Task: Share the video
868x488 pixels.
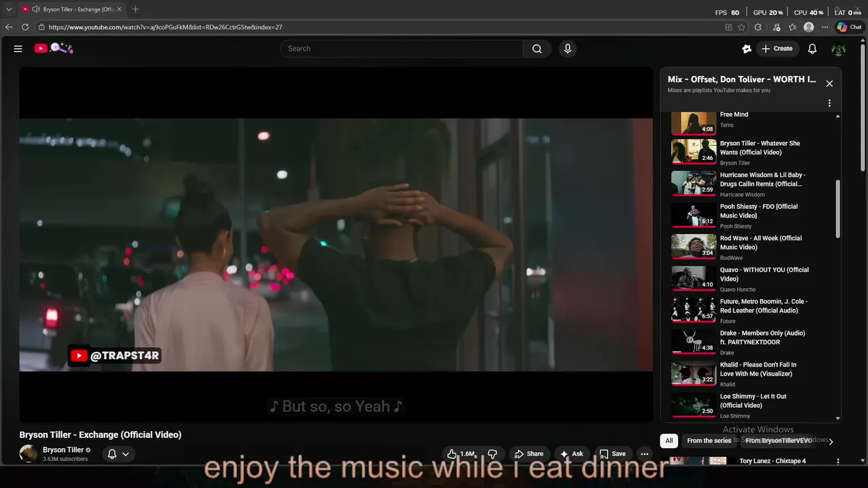Action: click(x=528, y=454)
